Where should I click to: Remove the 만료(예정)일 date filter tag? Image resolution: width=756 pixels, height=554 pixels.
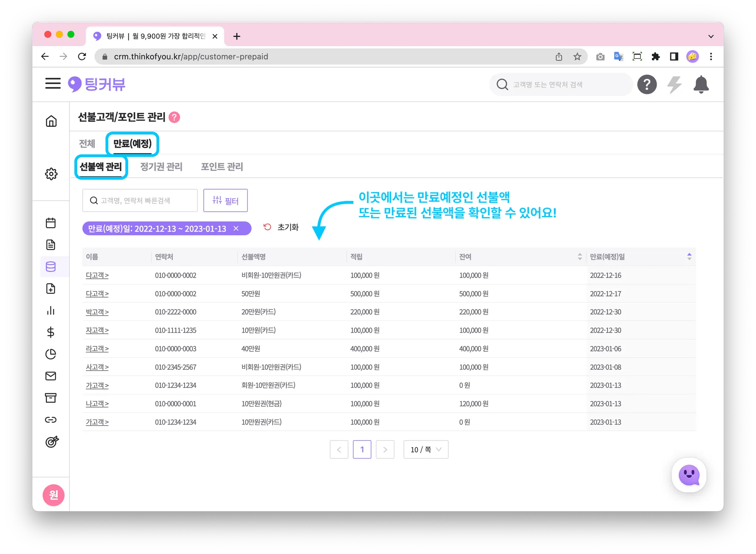(236, 229)
